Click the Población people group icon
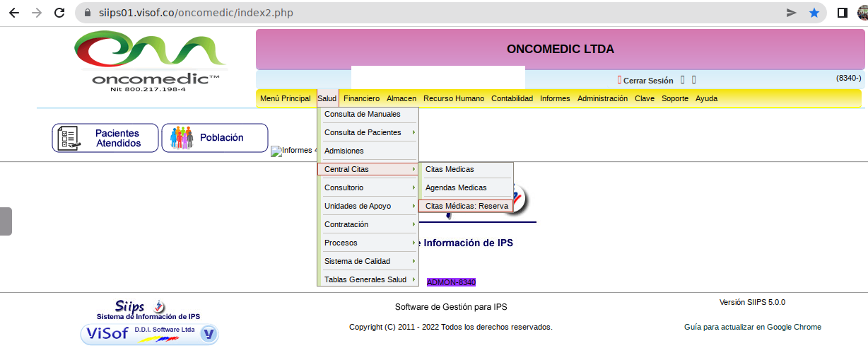868x353 pixels. (182, 138)
